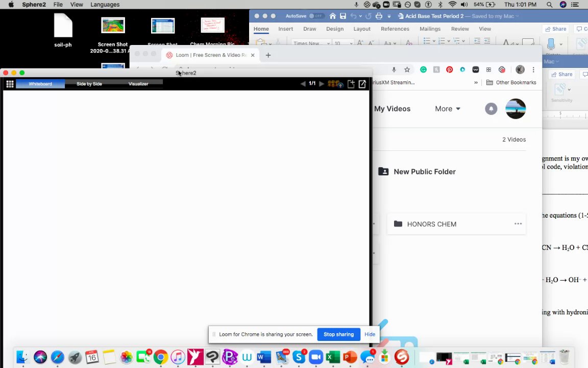Close the Loom Chrome tab
Viewport: 588px width, 368px height.
click(253, 55)
